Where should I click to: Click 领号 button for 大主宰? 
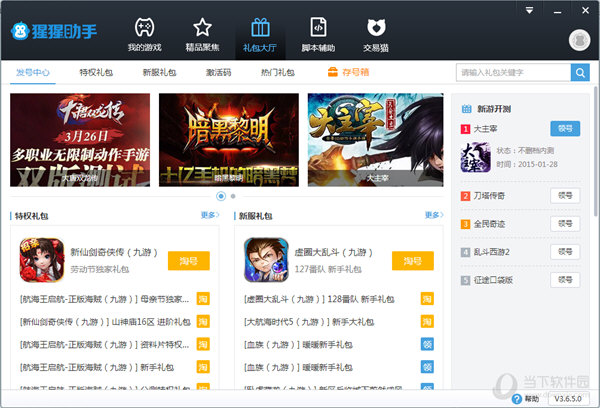coord(565,129)
